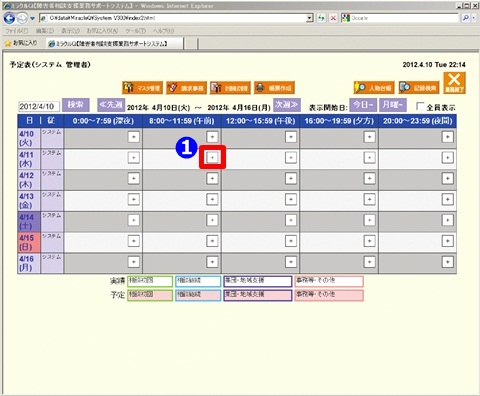Image resolution: width=480 pixels, height=396 pixels.
Task: Add entry for 4/12 16:00~19:59 slot
Action: tap(369, 178)
